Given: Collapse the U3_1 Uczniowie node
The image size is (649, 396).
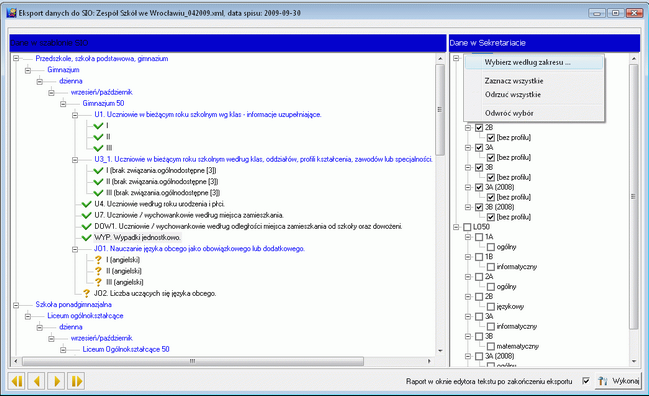Looking at the screenshot, I should pos(75,159).
